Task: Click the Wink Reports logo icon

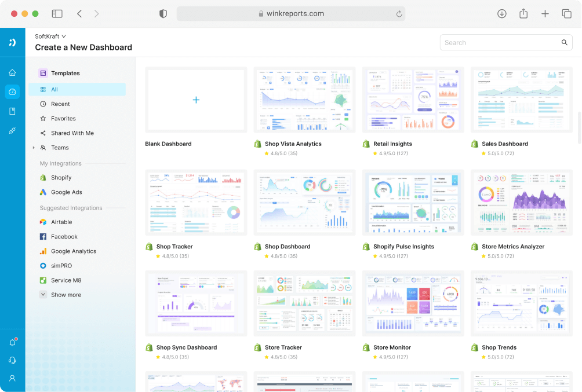Action: pyautogui.click(x=12, y=42)
